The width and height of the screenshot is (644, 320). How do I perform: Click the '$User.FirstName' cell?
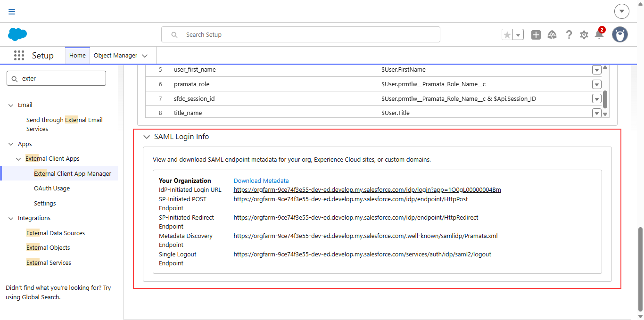tap(404, 70)
